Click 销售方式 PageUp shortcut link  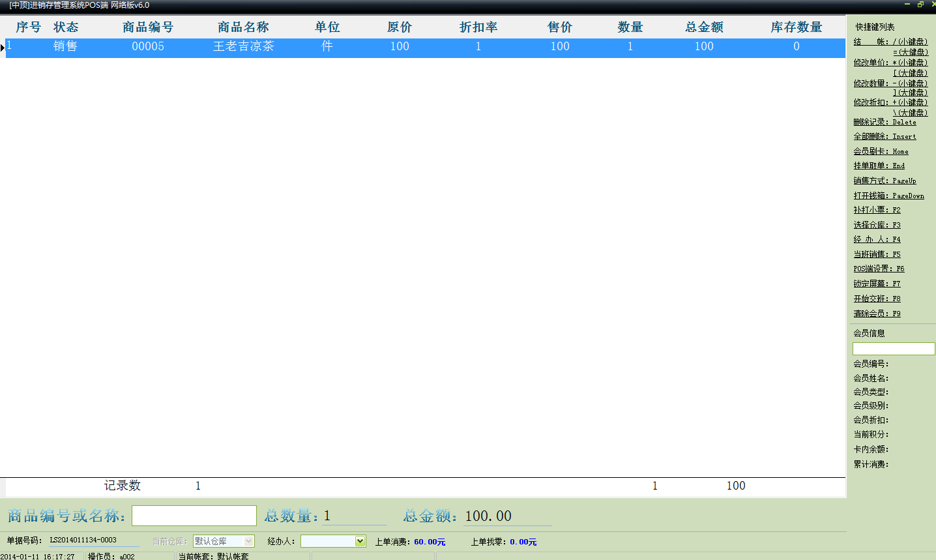[x=885, y=181]
